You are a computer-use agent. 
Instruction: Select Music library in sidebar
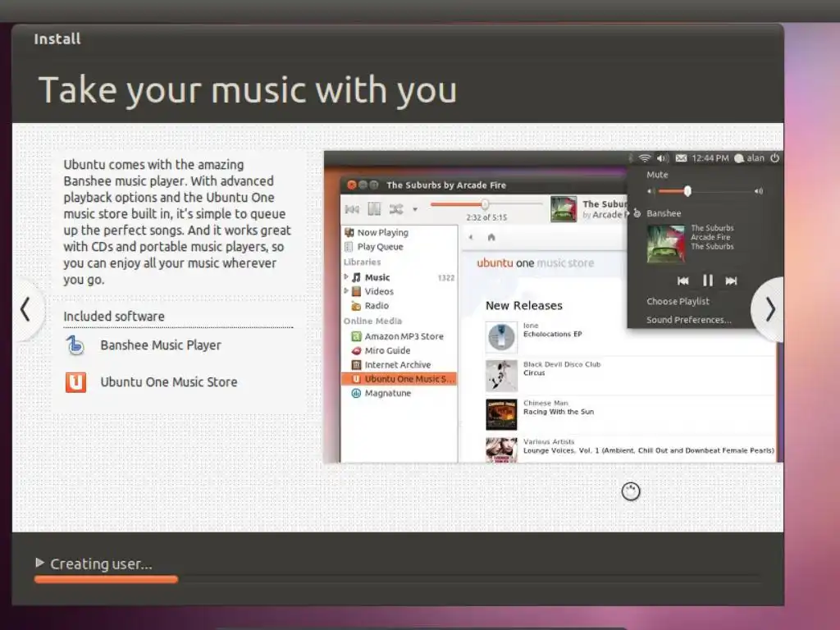(377, 277)
